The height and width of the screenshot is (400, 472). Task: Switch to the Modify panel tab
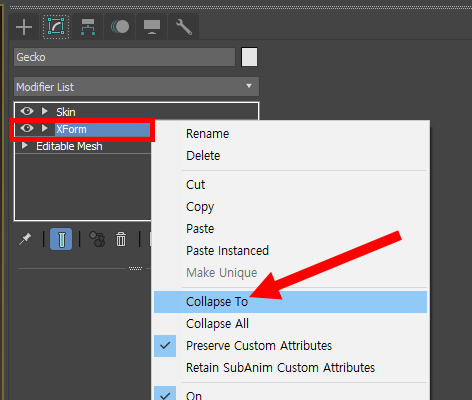[x=56, y=27]
